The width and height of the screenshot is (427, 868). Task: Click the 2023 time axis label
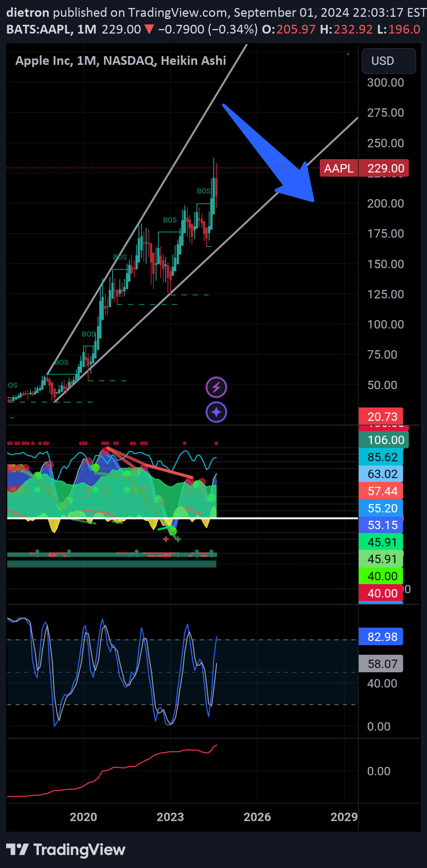click(x=170, y=817)
